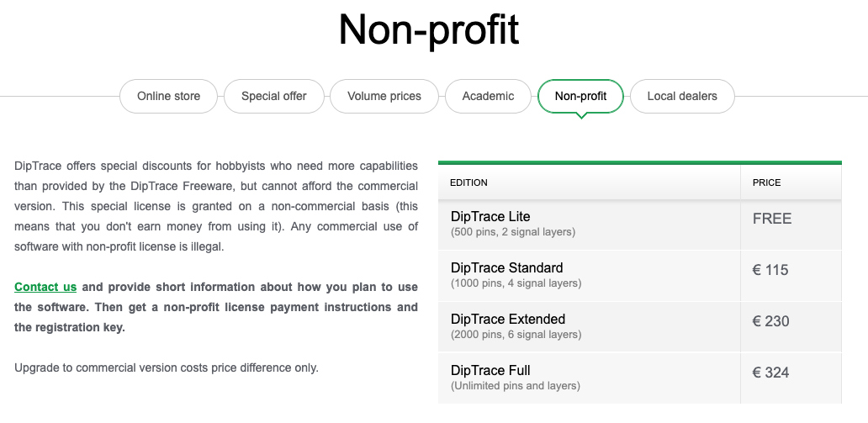Go to the Volume prices tab
Screen dimensions: 868x423
[384, 96]
